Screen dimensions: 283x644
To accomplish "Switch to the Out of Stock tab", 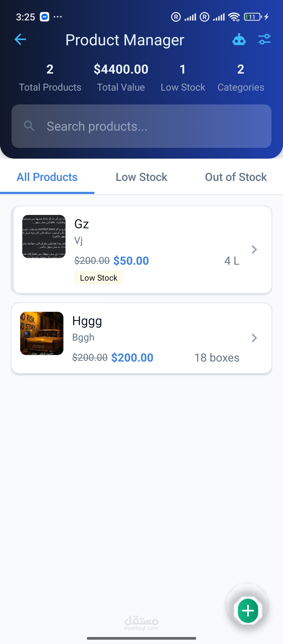I will click(x=236, y=177).
